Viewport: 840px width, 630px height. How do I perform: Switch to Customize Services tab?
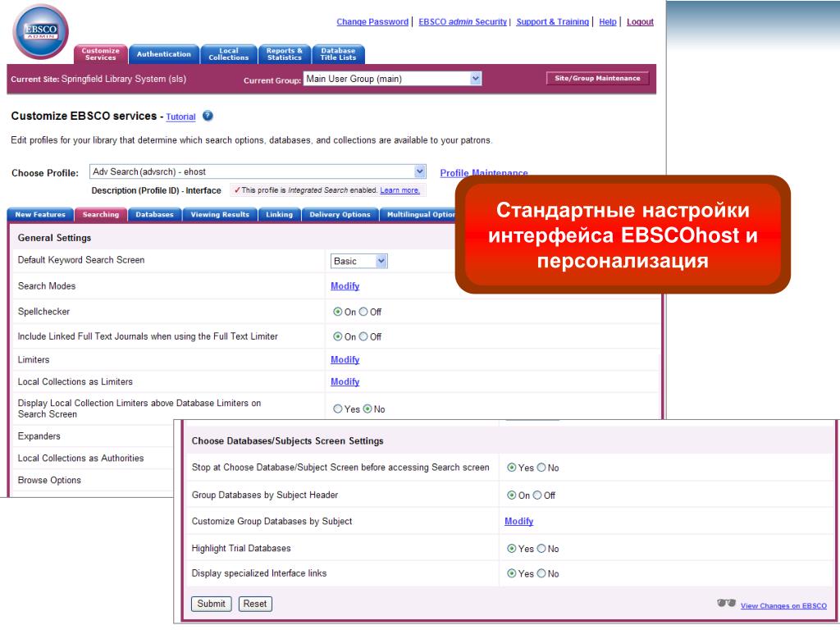(101, 54)
